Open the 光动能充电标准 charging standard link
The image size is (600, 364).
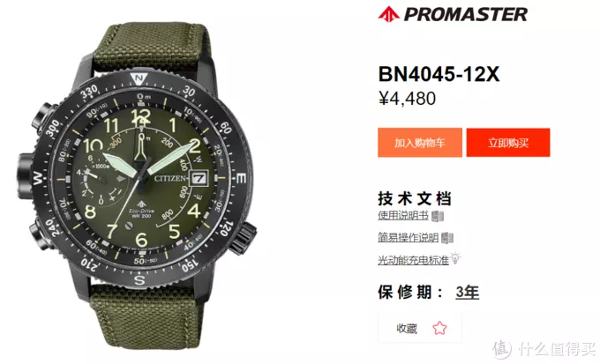(413, 260)
